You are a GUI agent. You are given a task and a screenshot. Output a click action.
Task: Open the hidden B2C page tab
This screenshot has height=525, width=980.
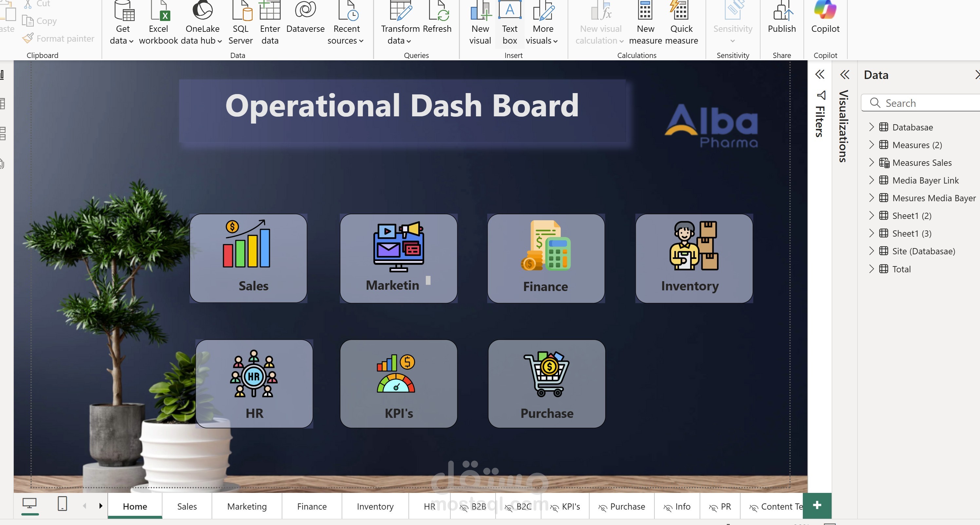518,506
